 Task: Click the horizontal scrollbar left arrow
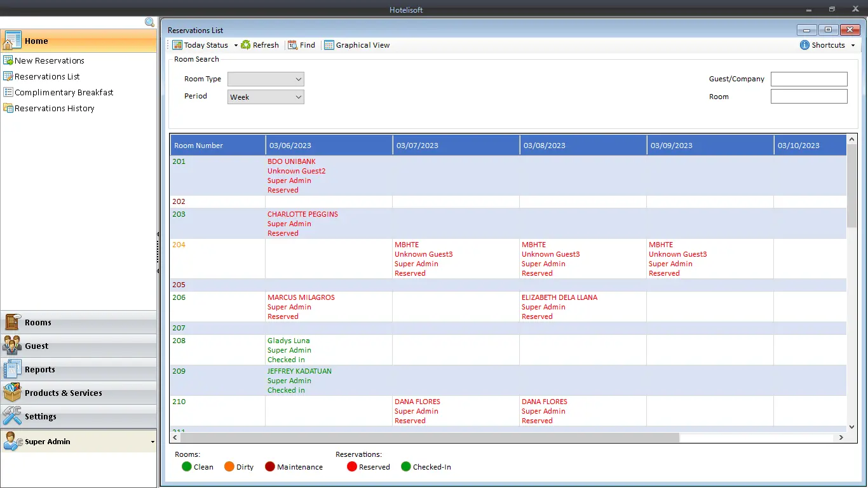(175, 437)
